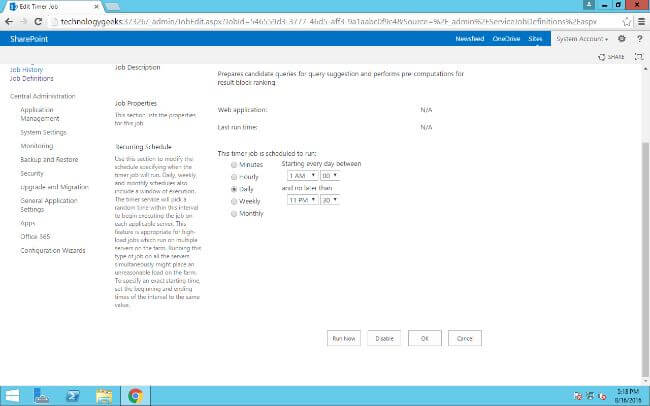Click the Share icon in the ribbon

[611, 57]
